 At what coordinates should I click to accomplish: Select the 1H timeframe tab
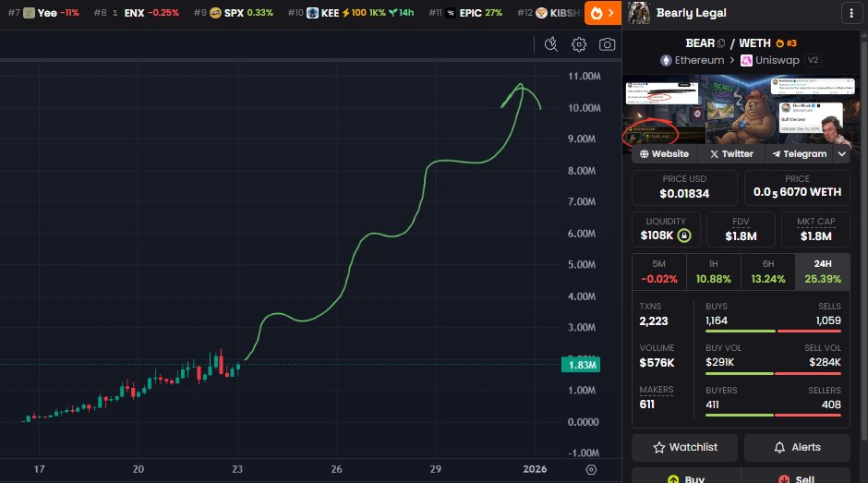click(x=713, y=272)
